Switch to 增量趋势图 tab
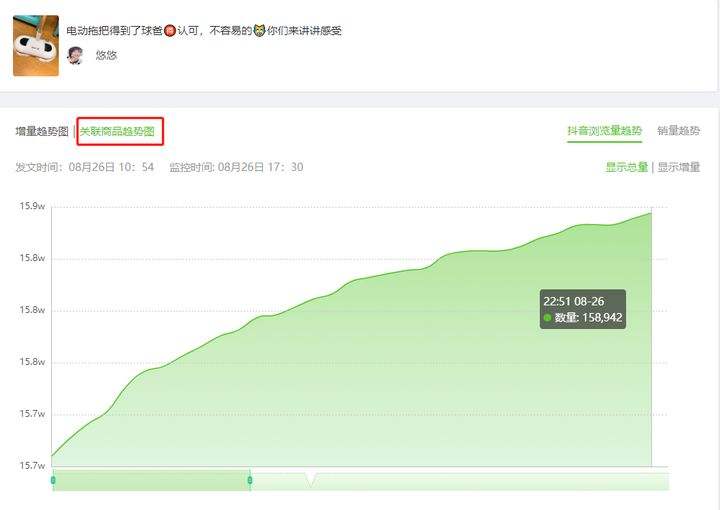 [x=42, y=131]
